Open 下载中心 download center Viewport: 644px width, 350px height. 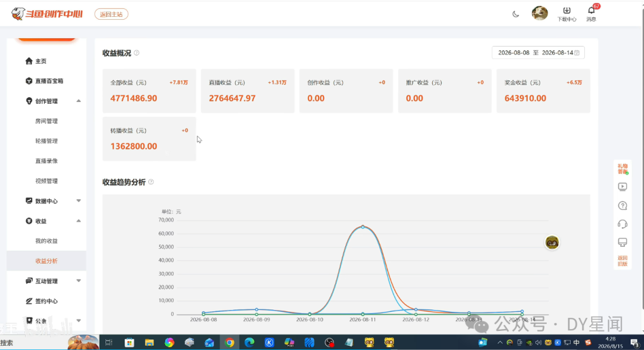click(x=566, y=14)
